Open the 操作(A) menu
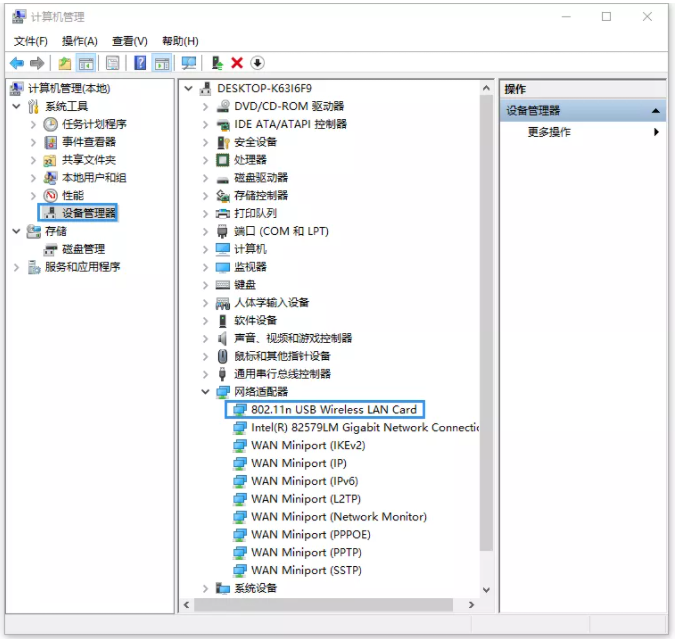 click(x=80, y=41)
